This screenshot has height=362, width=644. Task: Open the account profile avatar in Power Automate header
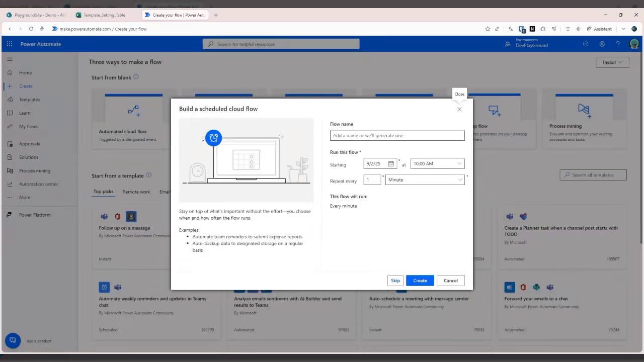click(x=634, y=44)
